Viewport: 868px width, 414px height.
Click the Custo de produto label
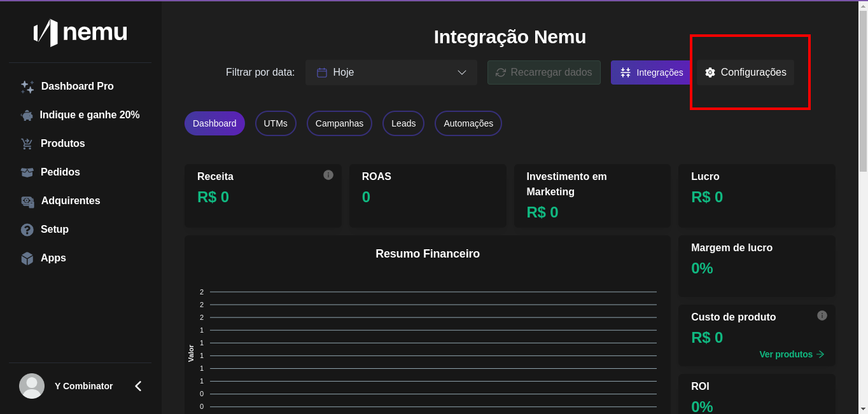734,317
